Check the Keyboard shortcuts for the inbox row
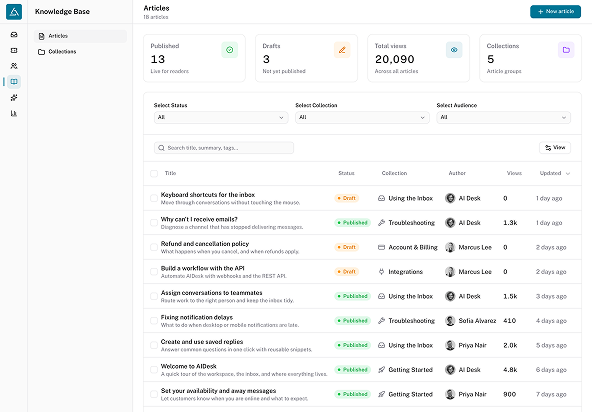Screen dimensions: 592x412 pyautogui.click(x=154, y=198)
